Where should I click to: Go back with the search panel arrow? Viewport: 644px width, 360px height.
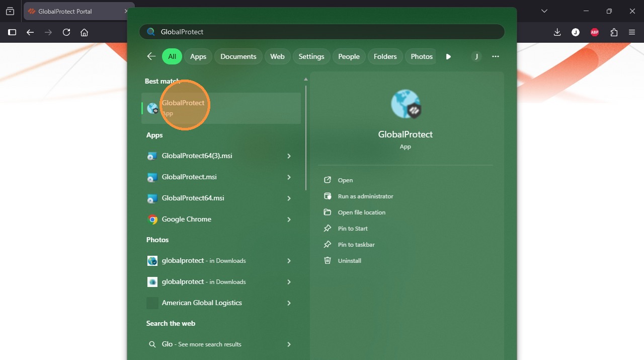point(151,56)
